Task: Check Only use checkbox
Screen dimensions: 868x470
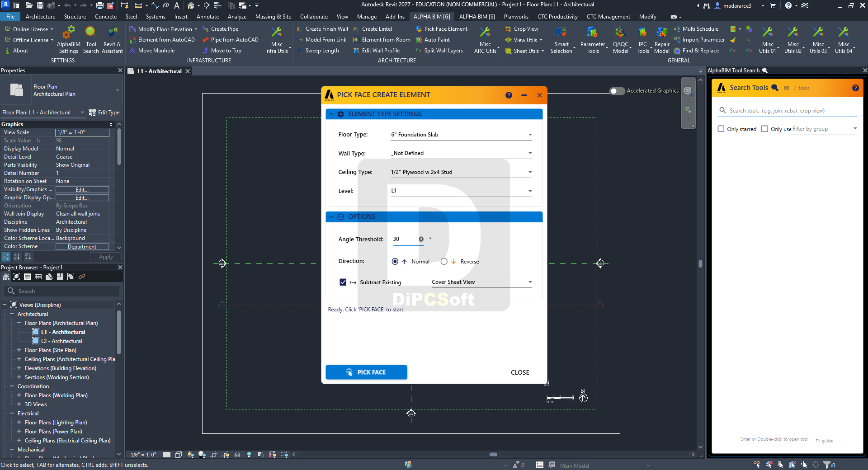Action: [764, 129]
